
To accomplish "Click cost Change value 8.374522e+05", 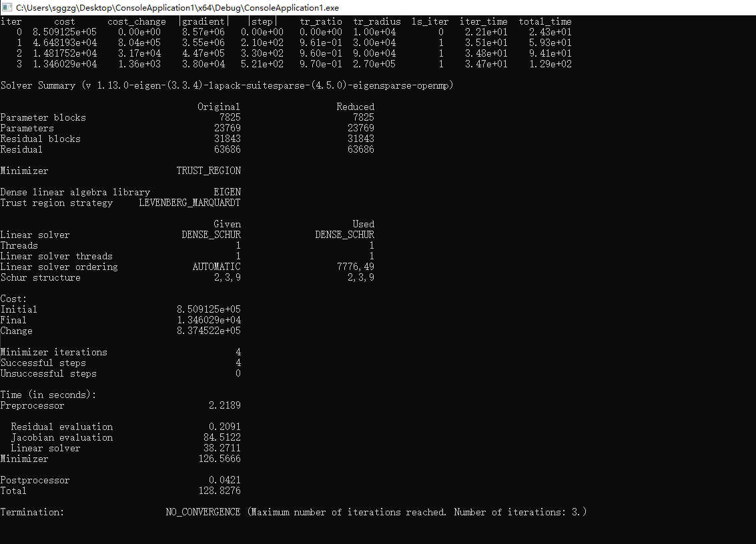I will (x=208, y=331).
